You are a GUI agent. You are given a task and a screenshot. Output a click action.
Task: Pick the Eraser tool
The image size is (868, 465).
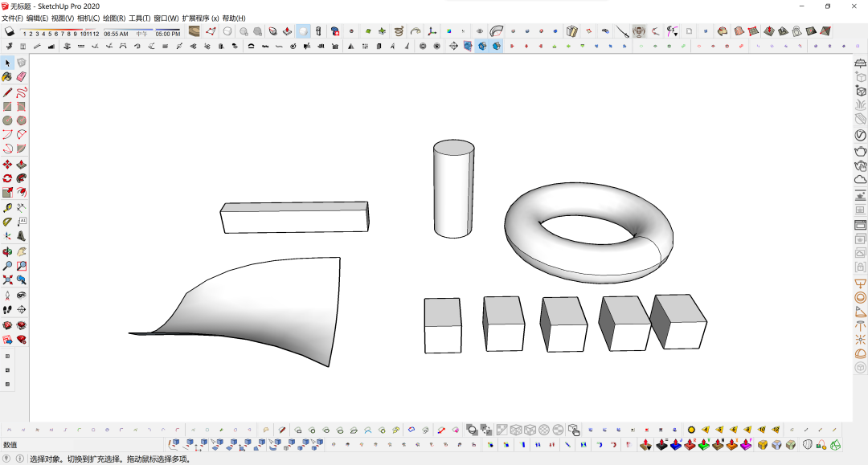click(x=22, y=77)
